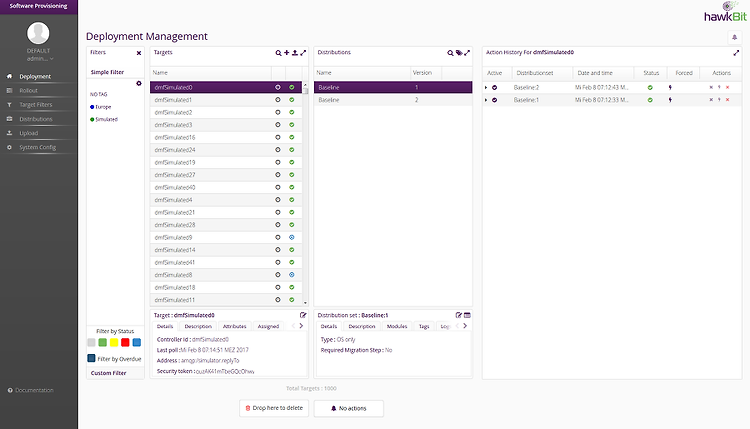Search distributions with magnifier icon

(450, 53)
